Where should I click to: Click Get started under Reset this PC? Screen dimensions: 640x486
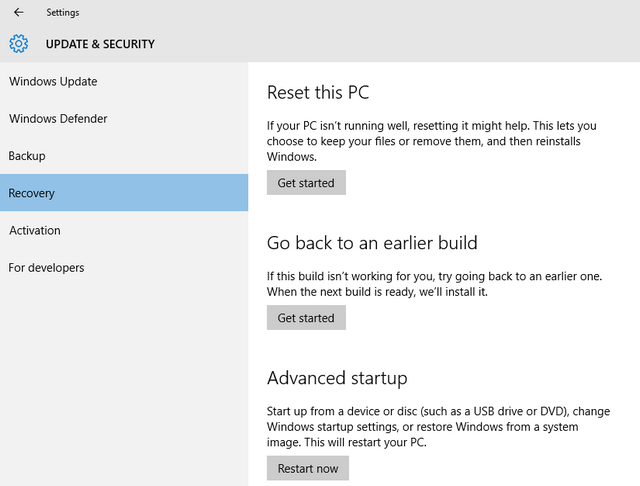306,182
